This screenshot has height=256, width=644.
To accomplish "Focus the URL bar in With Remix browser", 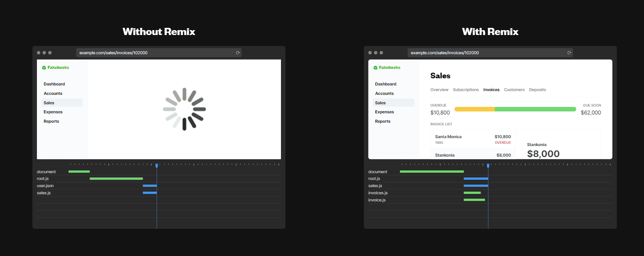I will (490, 53).
